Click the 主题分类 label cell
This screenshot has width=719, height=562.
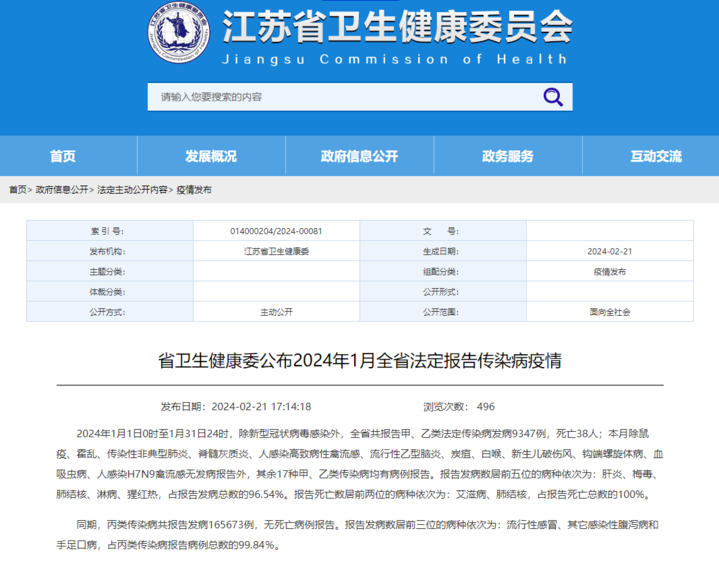pyautogui.click(x=110, y=271)
